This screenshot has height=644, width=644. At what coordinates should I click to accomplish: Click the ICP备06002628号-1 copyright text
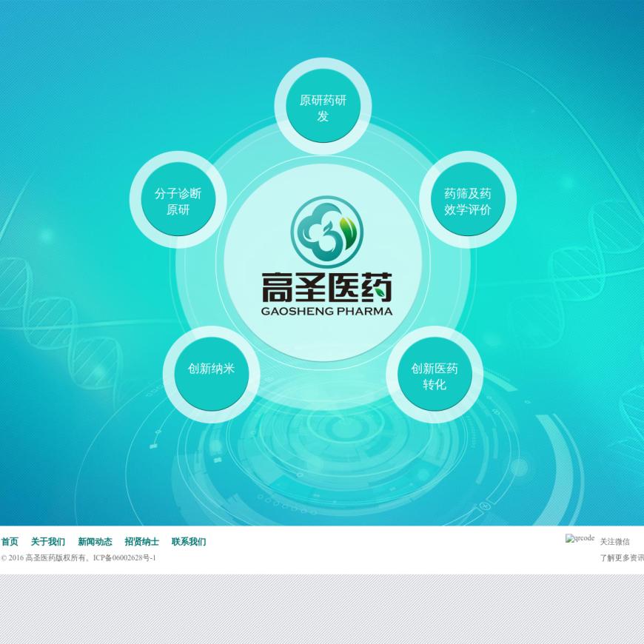tap(124, 557)
